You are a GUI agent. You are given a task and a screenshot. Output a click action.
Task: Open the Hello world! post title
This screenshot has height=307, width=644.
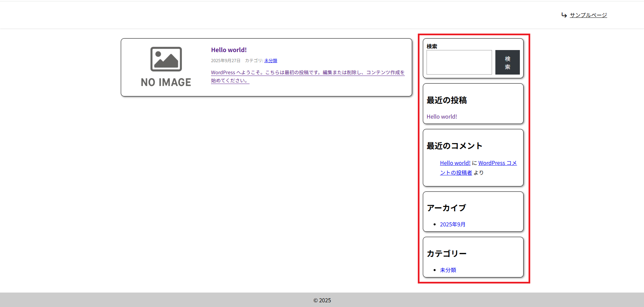click(x=229, y=50)
